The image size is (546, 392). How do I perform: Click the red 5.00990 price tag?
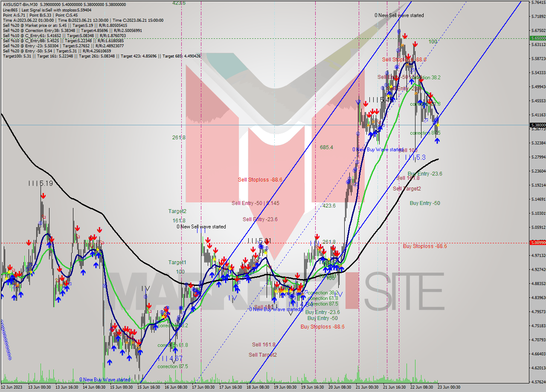pyautogui.click(x=537, y=243)
